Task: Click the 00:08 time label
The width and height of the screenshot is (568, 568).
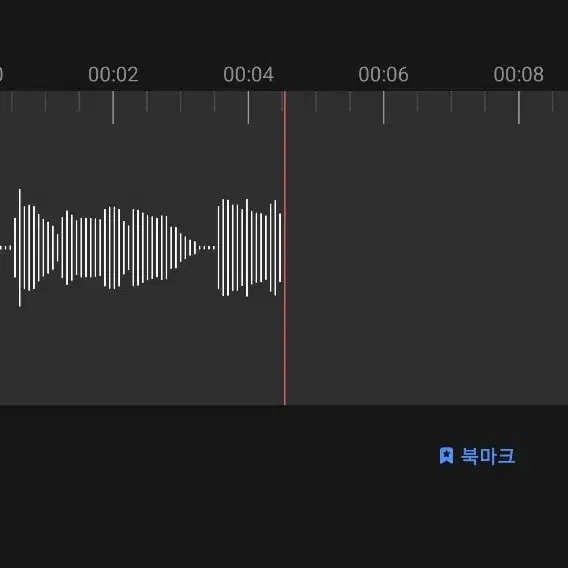Action: [519, 74]
